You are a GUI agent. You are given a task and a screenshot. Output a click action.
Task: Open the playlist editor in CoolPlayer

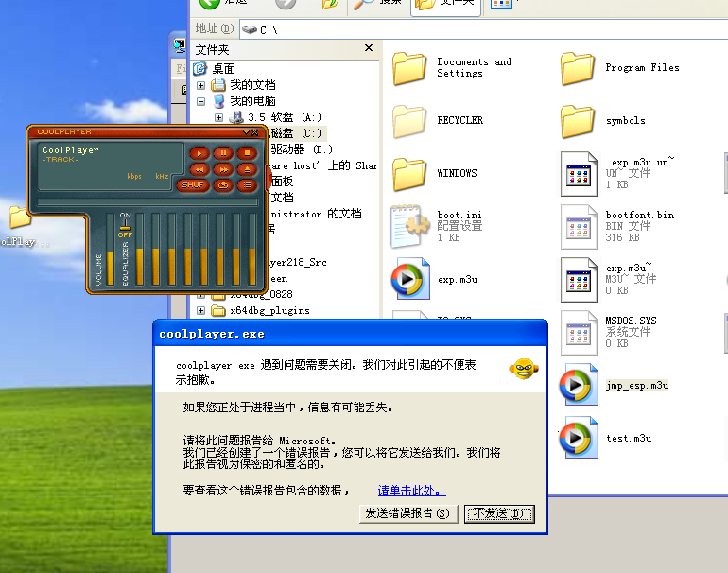coord(247,185)
